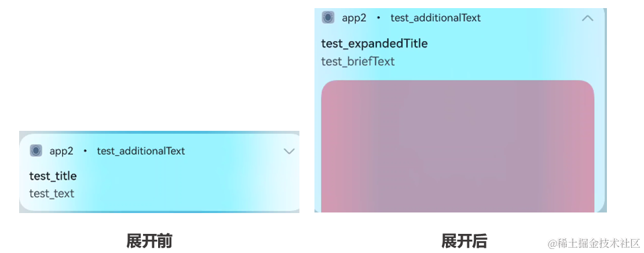Click the blank area beside test_expandedTitle
The image size is (644, 253).
point(510,44)
